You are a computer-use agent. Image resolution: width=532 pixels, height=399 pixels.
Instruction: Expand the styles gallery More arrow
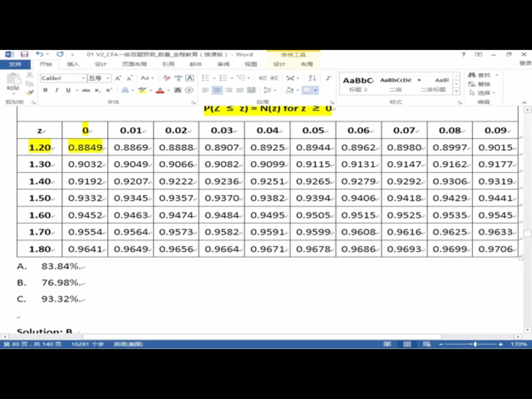click(x=456, y=91)
